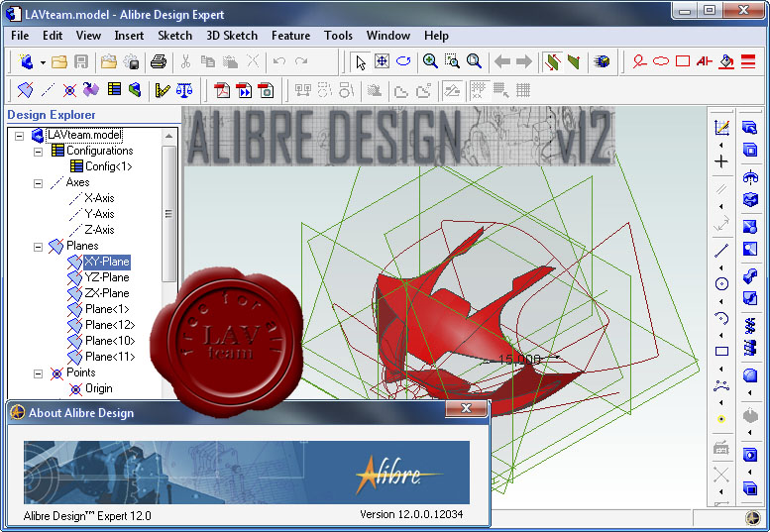Screen dimensions: 770x532
Task: Click the first PDF export icon
Action: [222, 90]
